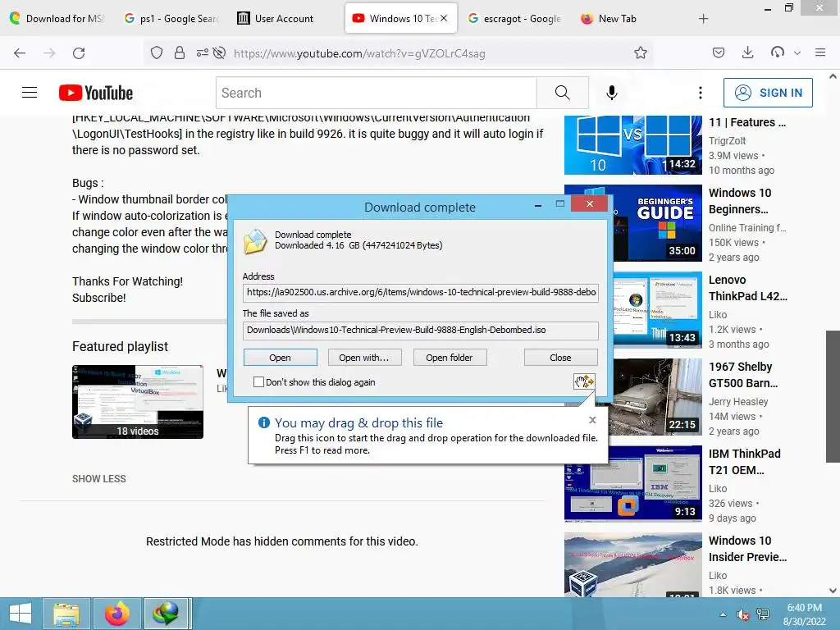Click the TrigrZolt channel name
Image resolution: width=840 pixels, height=630 pixels.
(x=727, y=141)
